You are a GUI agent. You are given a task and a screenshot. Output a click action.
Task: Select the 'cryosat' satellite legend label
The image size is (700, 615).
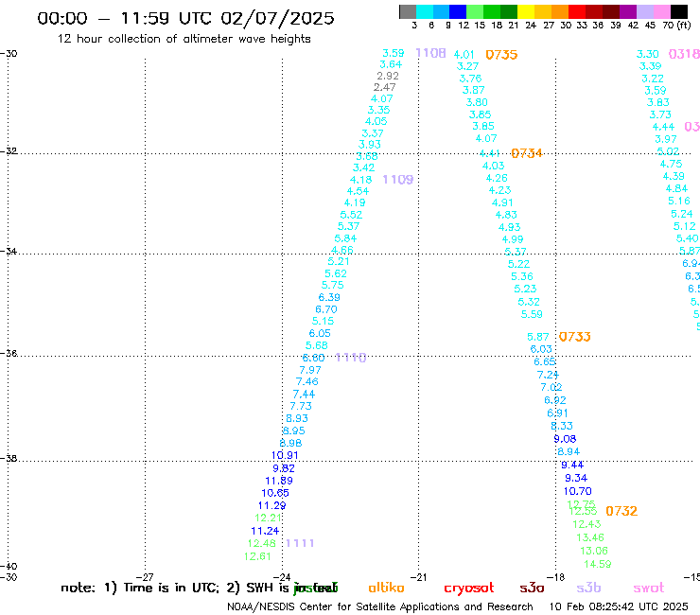click(469, 588)
